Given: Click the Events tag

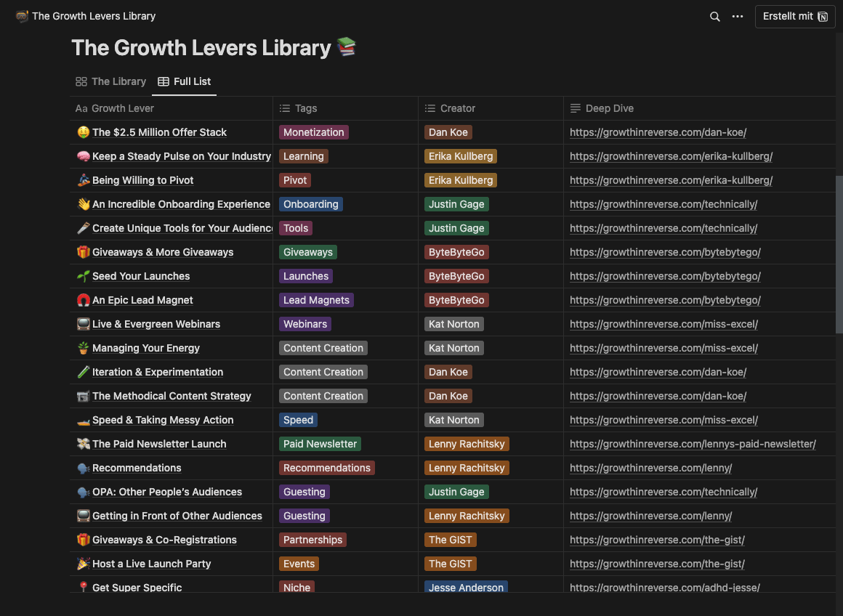Looking at the screenshot, I should (x=299, y=564).
